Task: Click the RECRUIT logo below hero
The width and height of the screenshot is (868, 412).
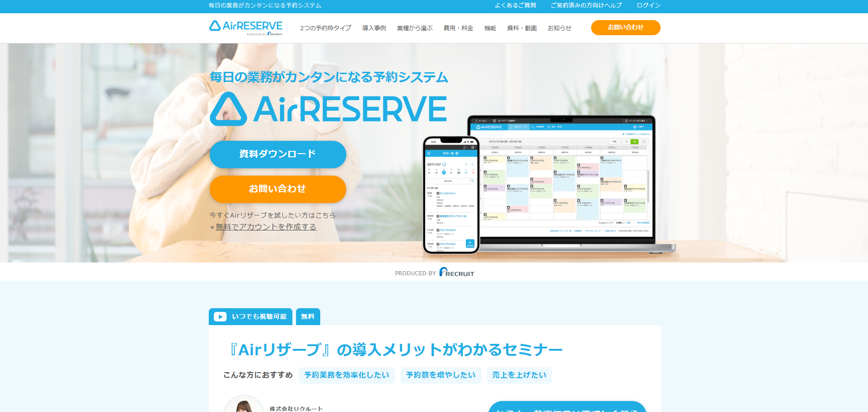Action: [x=456, y=273]
